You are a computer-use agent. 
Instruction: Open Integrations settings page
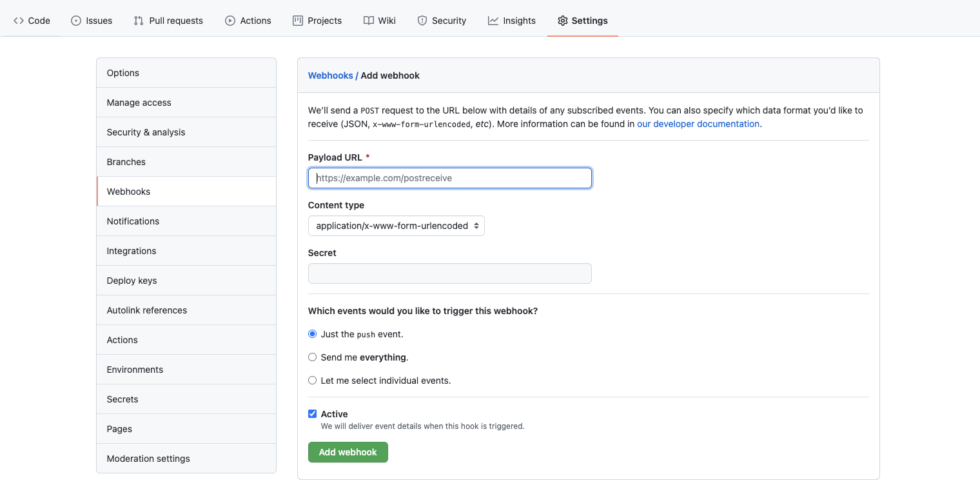[186, 251]
